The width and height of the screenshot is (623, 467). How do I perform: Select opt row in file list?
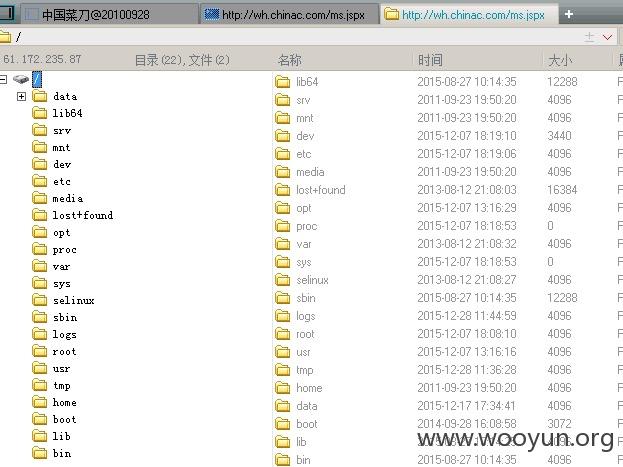point(447,208)
